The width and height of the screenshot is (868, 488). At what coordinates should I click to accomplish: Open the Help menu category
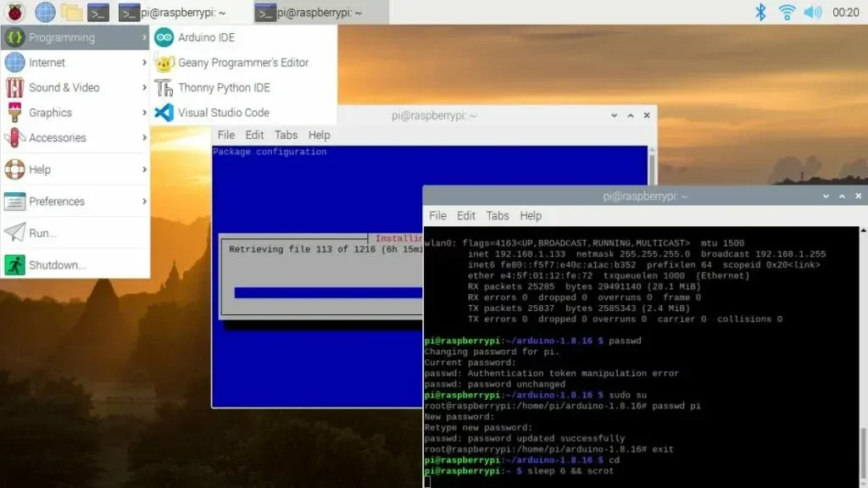tap(75, 169)
